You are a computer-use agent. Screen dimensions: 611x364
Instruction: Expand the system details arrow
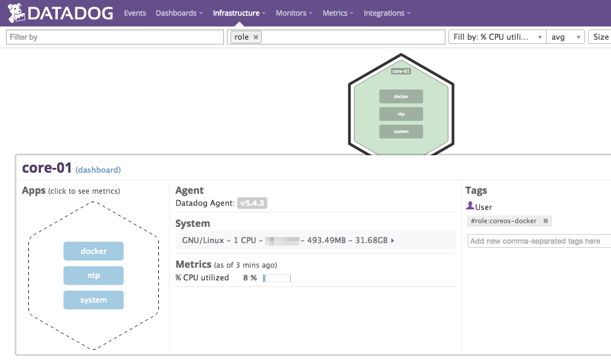(x=392, y=241)
